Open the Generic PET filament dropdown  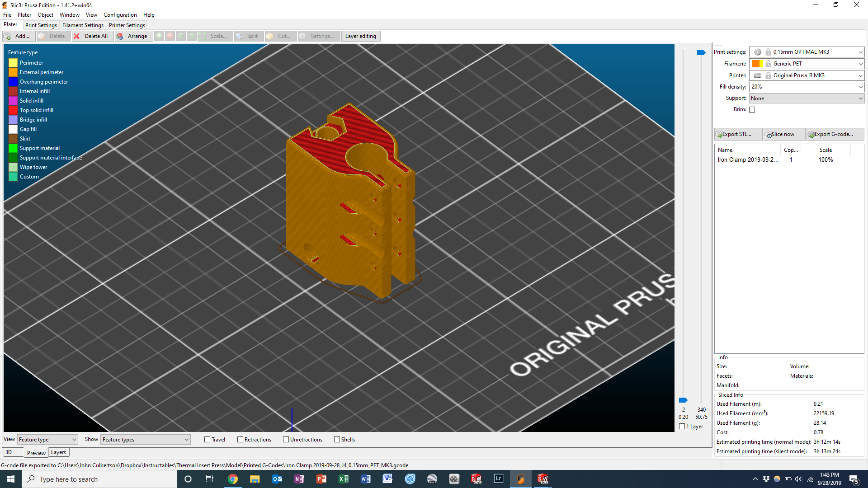[860, 63]
